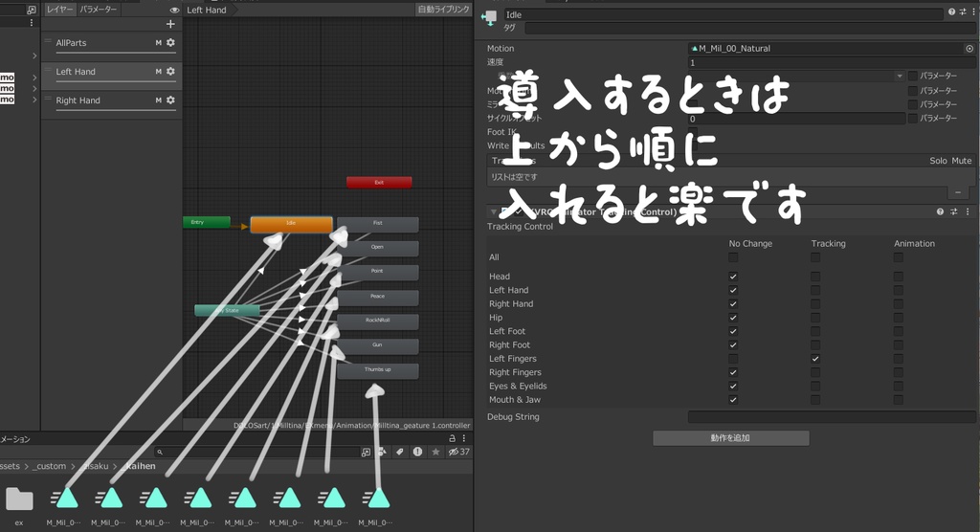Check Right Fingers Animation checkbox

point(898,372)
